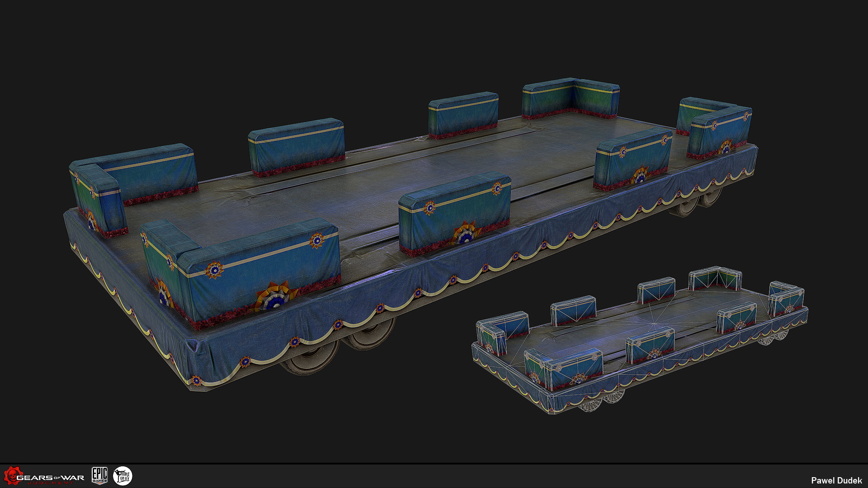Viewport: 868px width, 488px height.
Task: Click the GAMES text on the Epic logo
Action: pyautogui.click(x=99, y=480)
